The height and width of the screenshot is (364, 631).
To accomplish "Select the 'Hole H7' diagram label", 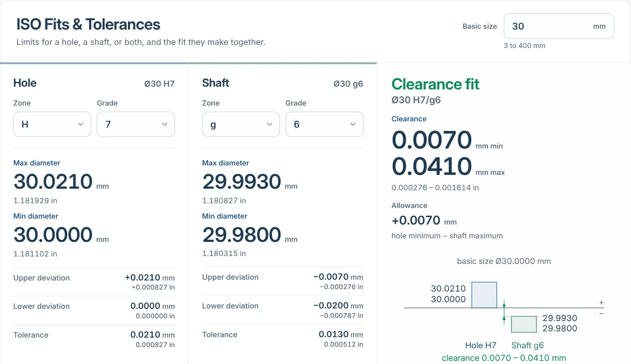I will pos(481,345).
